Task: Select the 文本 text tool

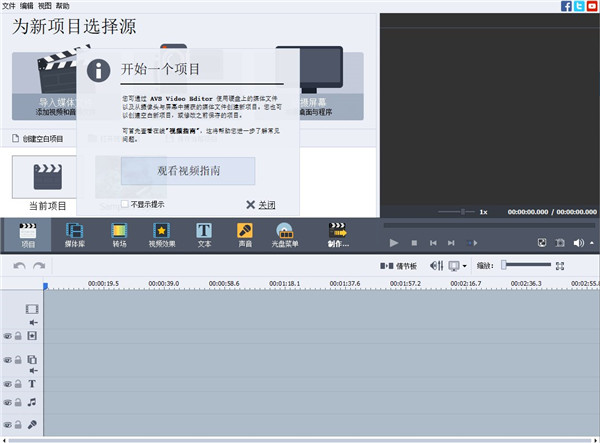Action: pyautogui.click(x=204, y=234)
